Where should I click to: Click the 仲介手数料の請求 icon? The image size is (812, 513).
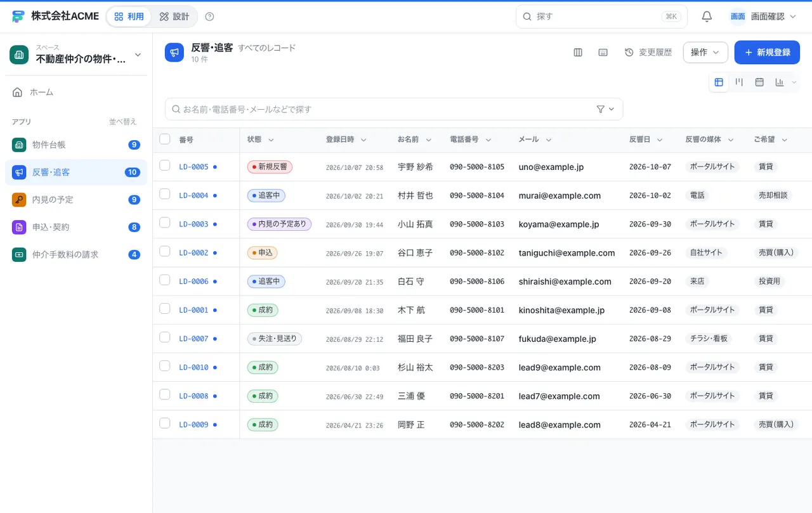pos(19,254)
